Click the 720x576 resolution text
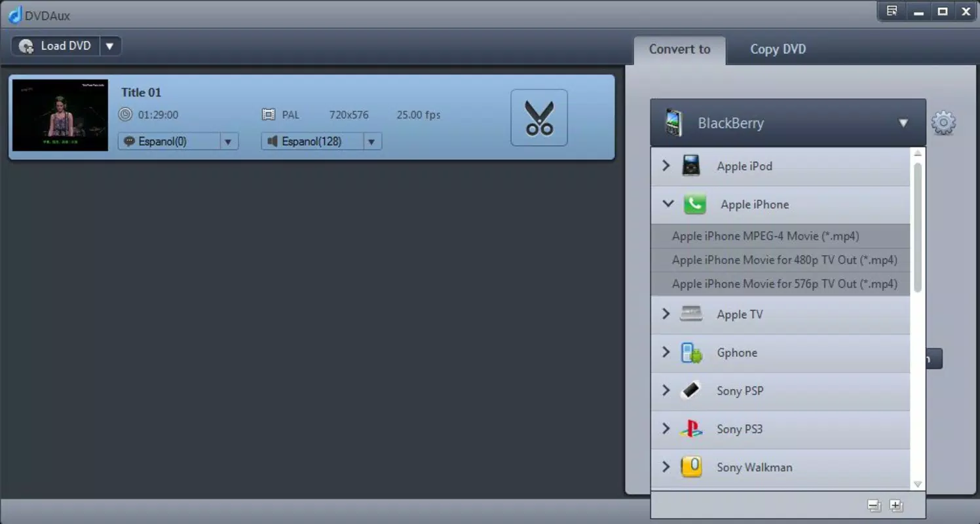 [349, 115]
